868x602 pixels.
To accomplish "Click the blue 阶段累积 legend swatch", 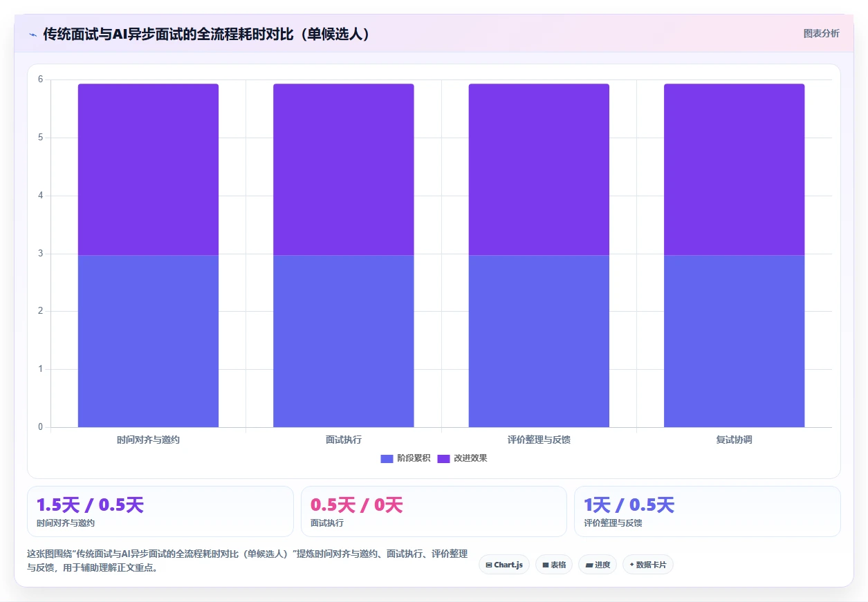I will coord(387,459).
